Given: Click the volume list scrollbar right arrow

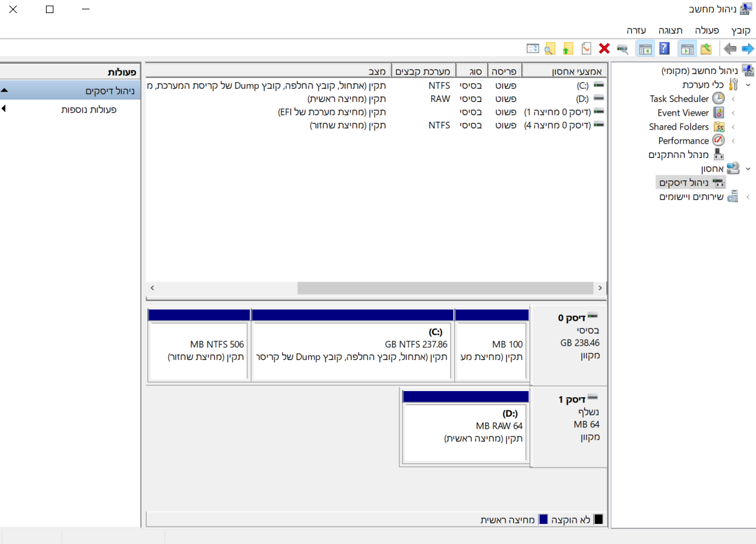Looking at the screenshot, I should tap(600, 288).
